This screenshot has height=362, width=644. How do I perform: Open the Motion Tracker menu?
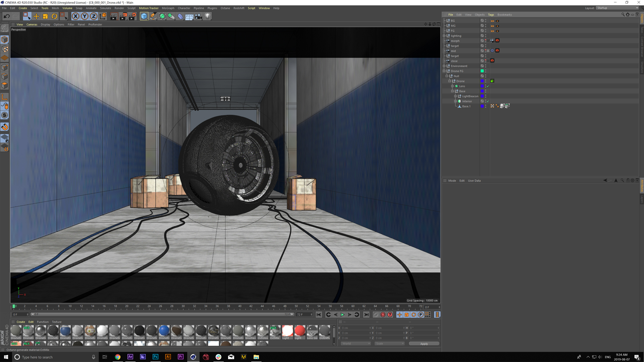click(149, 8)
